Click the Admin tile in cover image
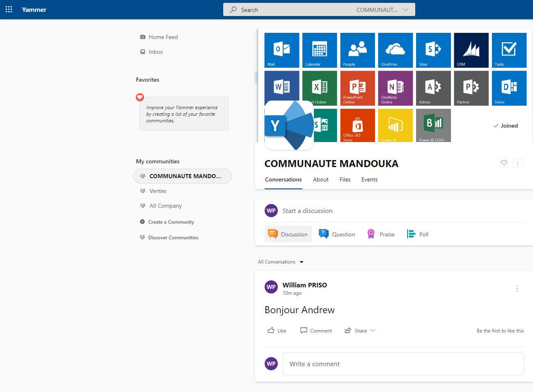 [433, 88]
